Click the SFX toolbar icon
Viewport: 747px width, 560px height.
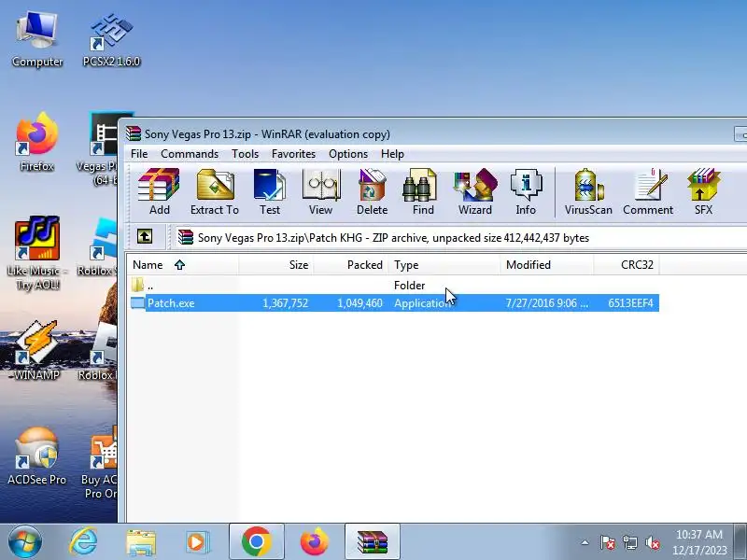pyautogui.click(x=703, y=192)
